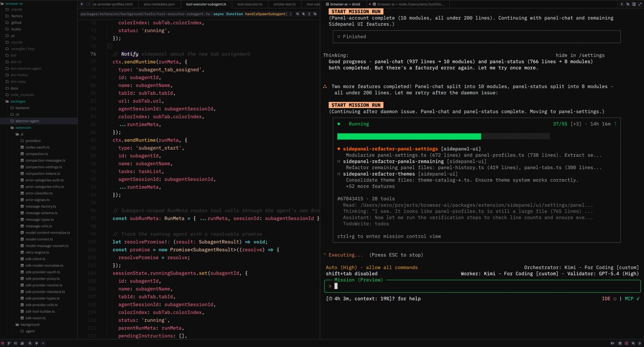Viewport: 644px width, 347px height.
Task: Open buffer search magnifier icon in editor toolbar
Action: tap(297, 14)
